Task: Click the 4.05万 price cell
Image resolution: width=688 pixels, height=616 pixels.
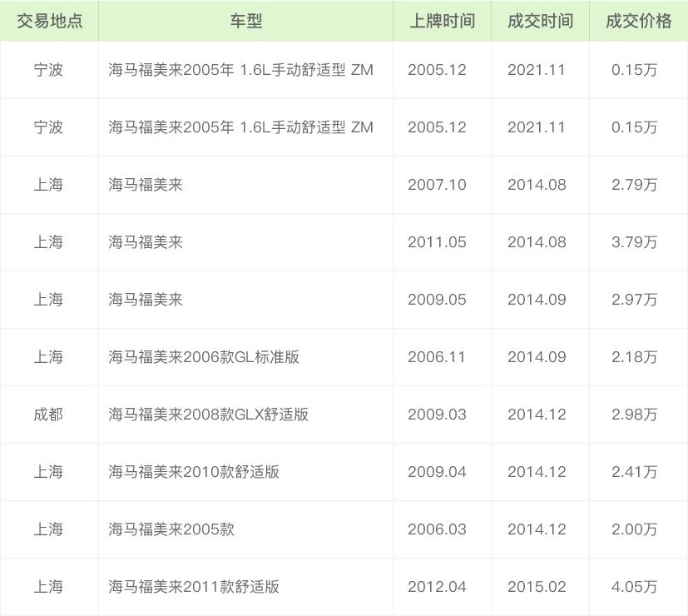Action: tap(634, 587)
